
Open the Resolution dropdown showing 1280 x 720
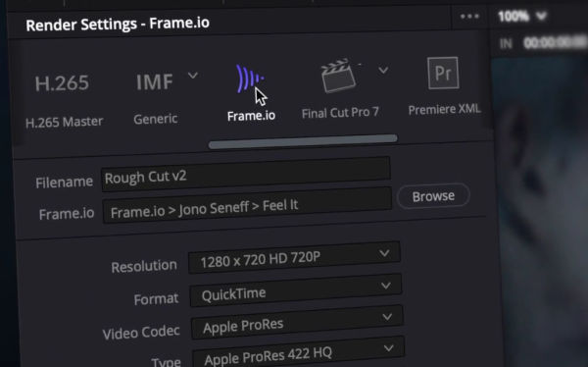pos(294,257)
